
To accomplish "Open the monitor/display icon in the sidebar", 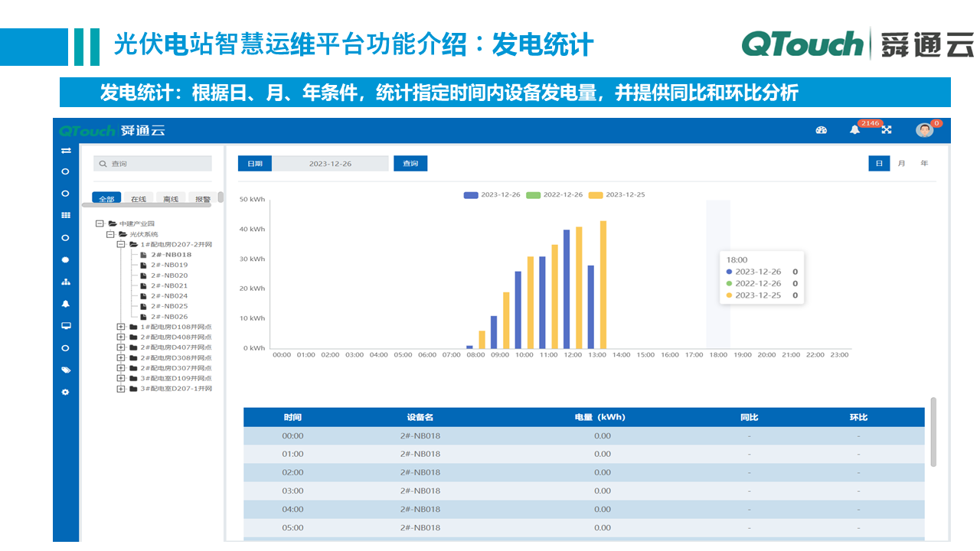I will pos(66,325).
